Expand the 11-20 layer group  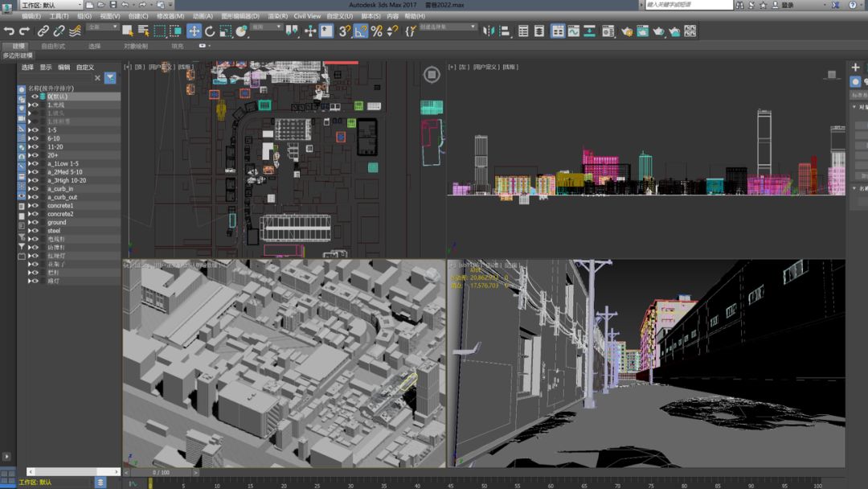tap(29, 147)
